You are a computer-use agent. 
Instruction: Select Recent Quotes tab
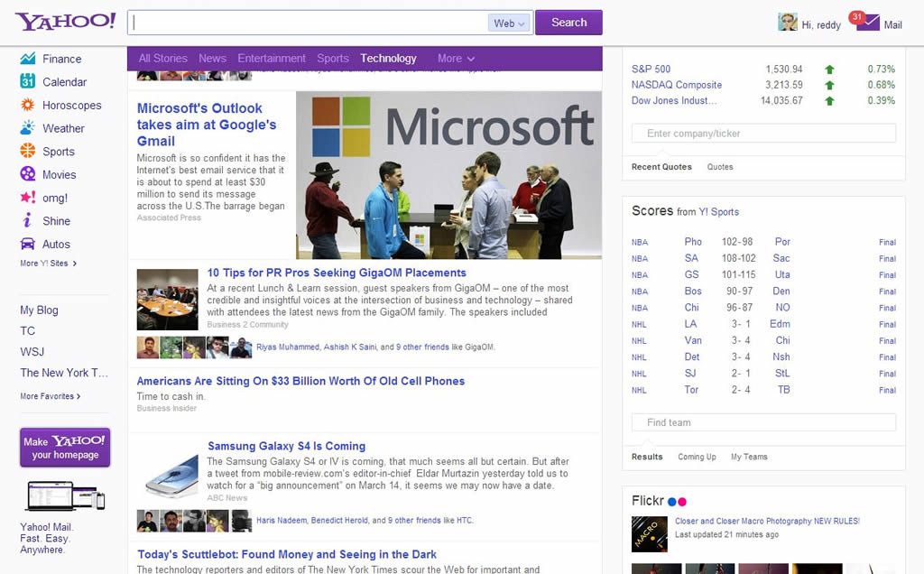(x=661, y=167)
